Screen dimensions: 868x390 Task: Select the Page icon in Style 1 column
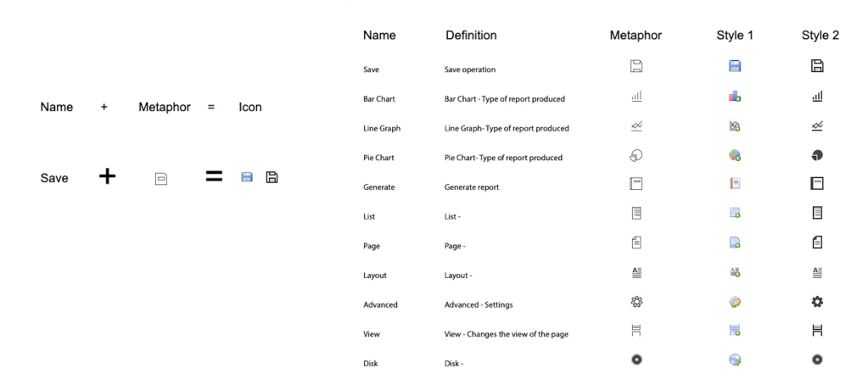click(x=735, y=243)
